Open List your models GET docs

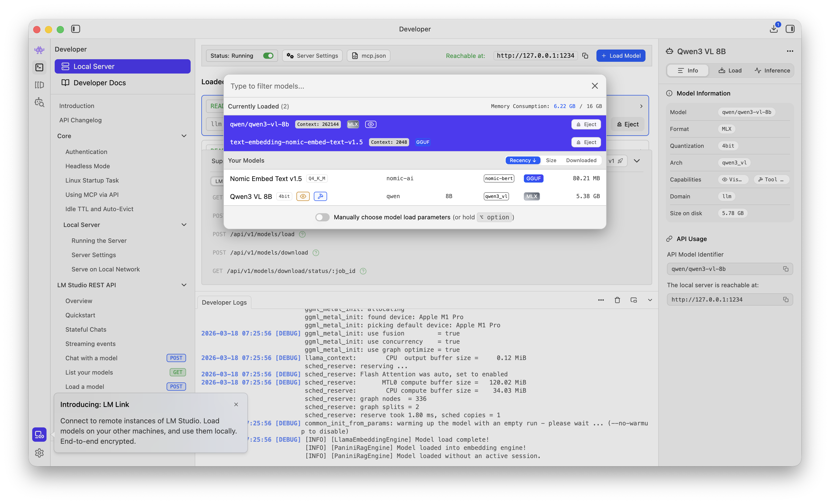pos(125,373)
